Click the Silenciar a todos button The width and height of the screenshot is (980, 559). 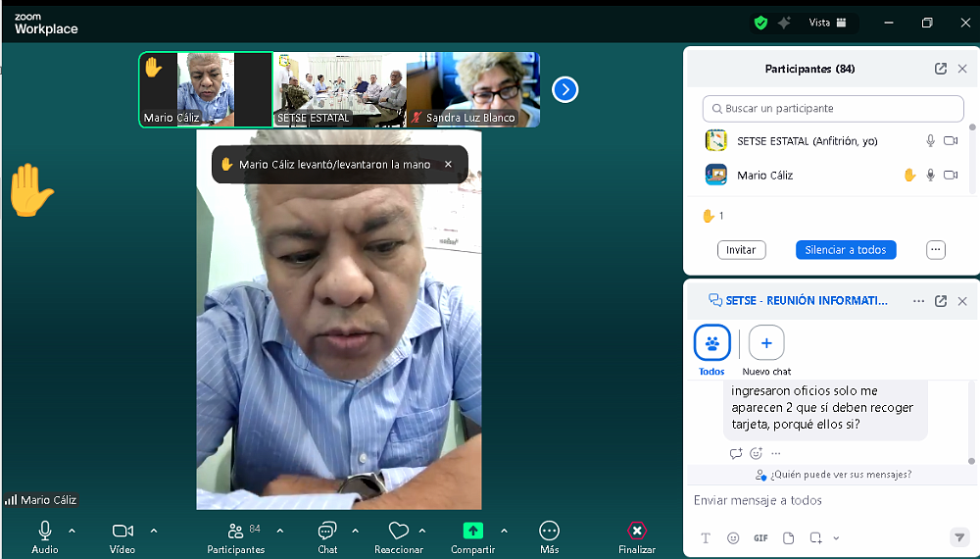pos(845,250)
